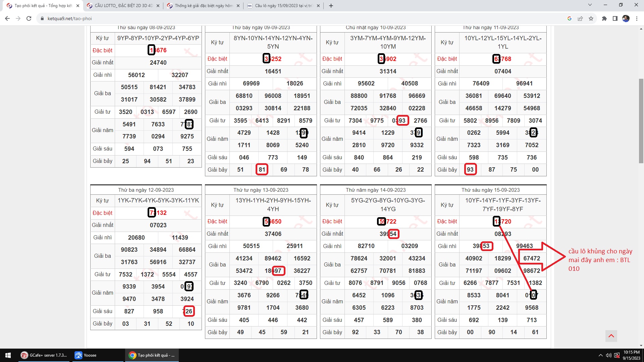Image resolution: width=644 pixels, height=362 pixels.
Task: Click the page vertical scrollbar
Action: point(641,121)
